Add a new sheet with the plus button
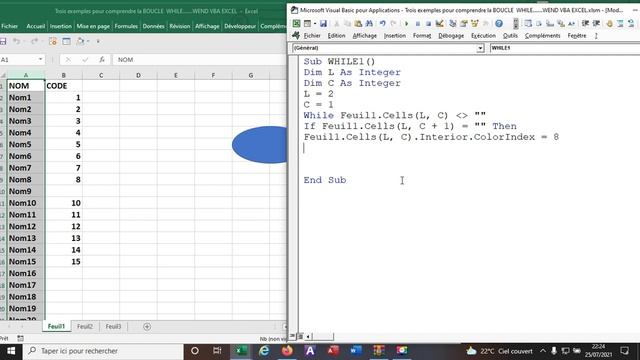 pyautogui.click(x=147, y=327)
